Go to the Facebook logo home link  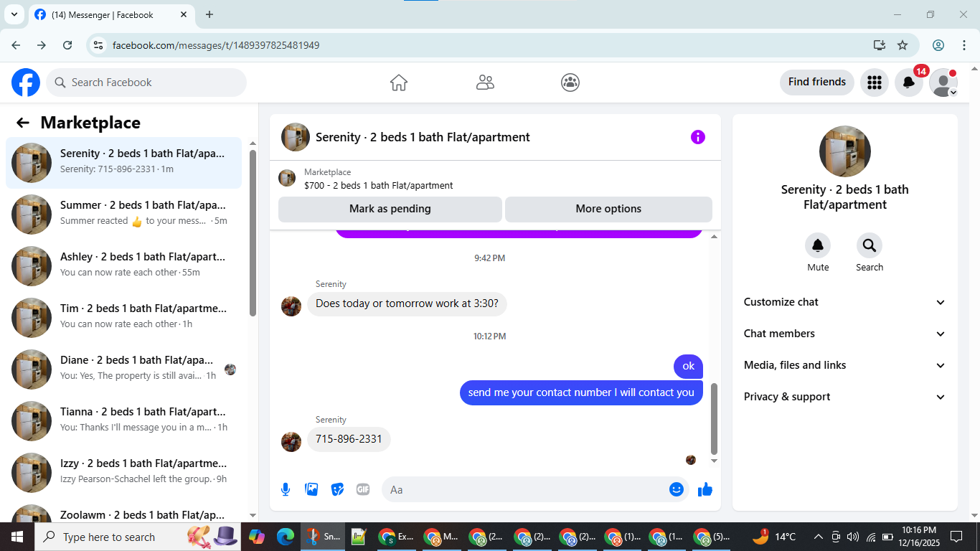[26, 83]
